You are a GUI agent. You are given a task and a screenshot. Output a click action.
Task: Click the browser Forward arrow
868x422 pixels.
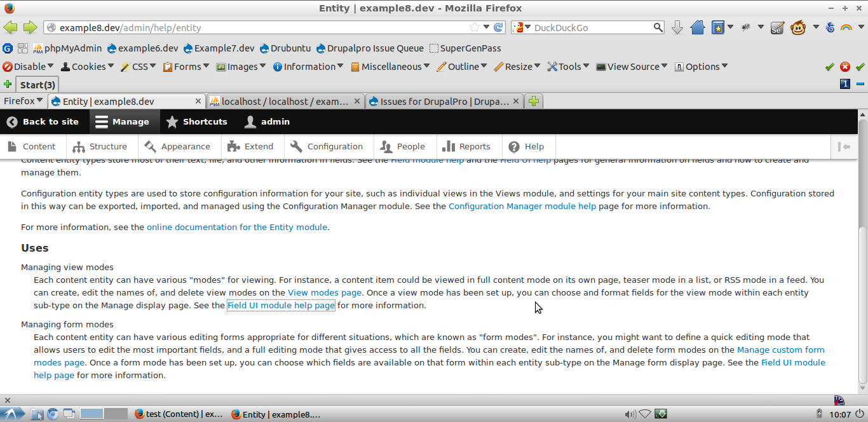pos(30,27)
